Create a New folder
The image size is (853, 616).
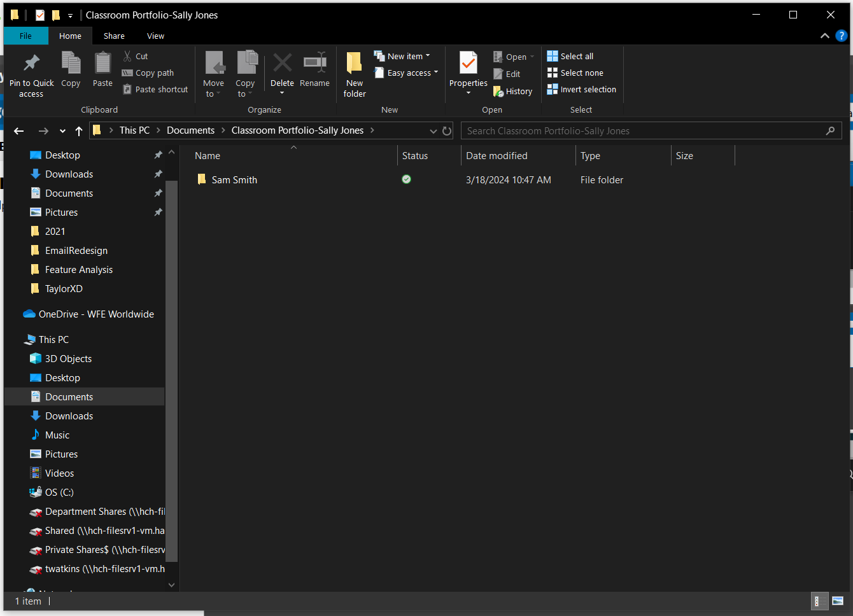pyautogui.click(x=355, y=74)
